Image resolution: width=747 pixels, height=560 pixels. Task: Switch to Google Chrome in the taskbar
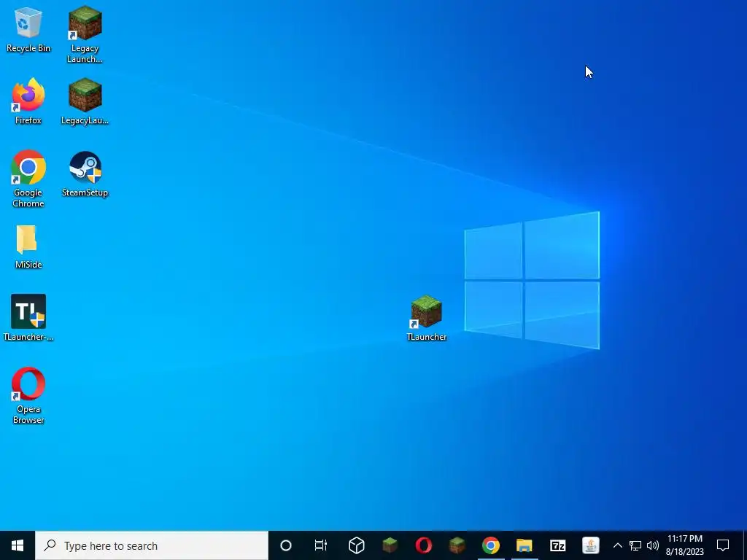(x=491, y=545)
